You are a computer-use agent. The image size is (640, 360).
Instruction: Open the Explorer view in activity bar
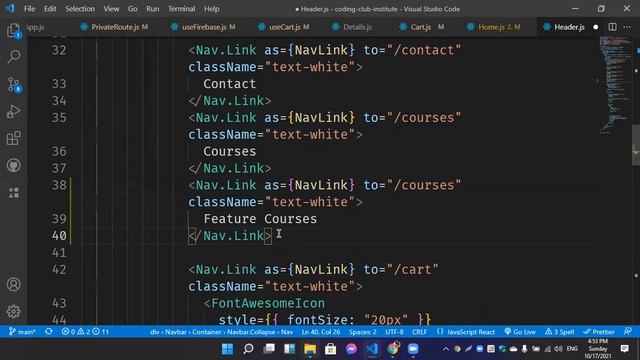[x=13, y=31]
